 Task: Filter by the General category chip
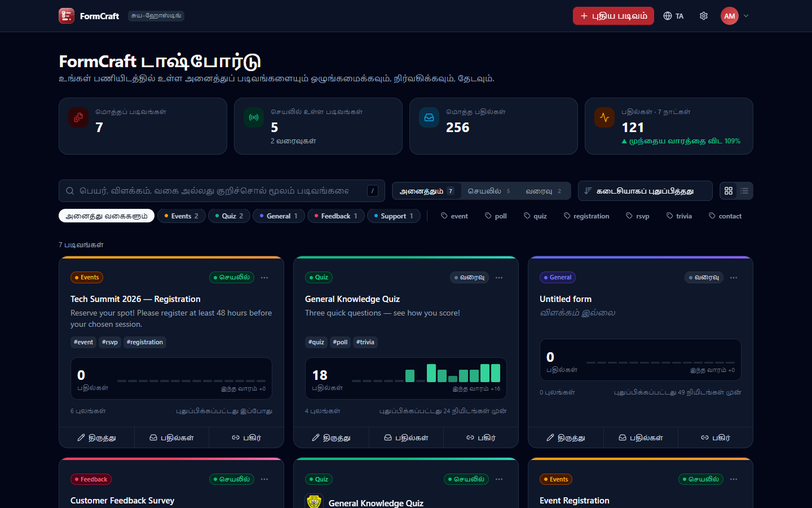point(279,216)
